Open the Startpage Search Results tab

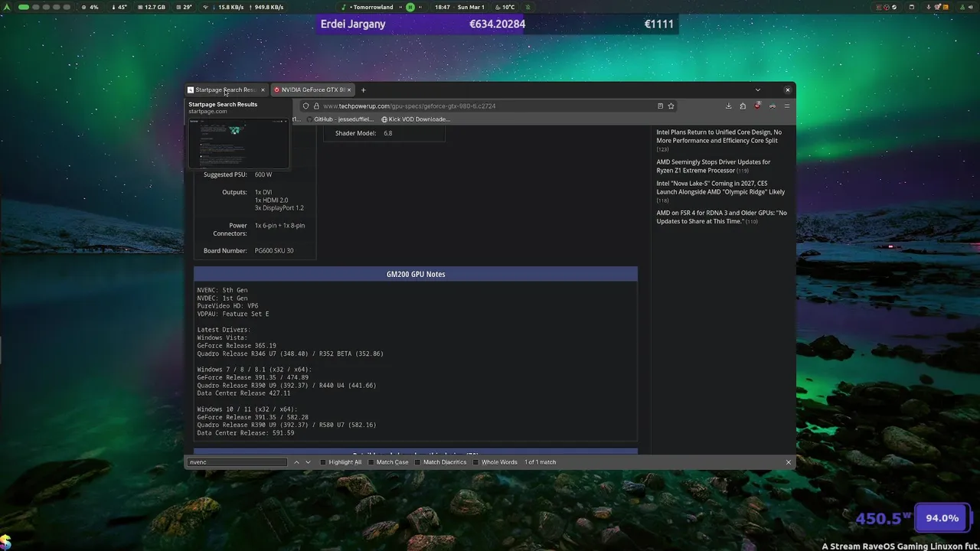click(x=226, y=90)
